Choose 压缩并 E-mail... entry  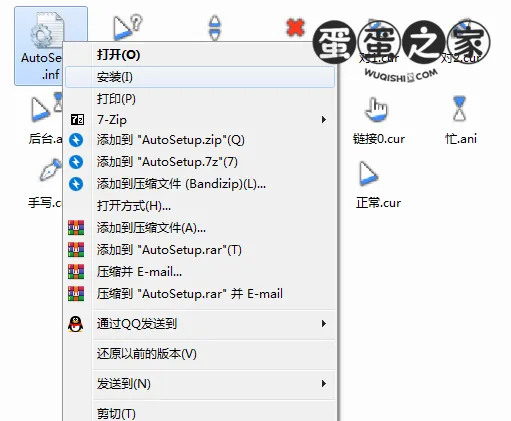(x=200, y=272)
